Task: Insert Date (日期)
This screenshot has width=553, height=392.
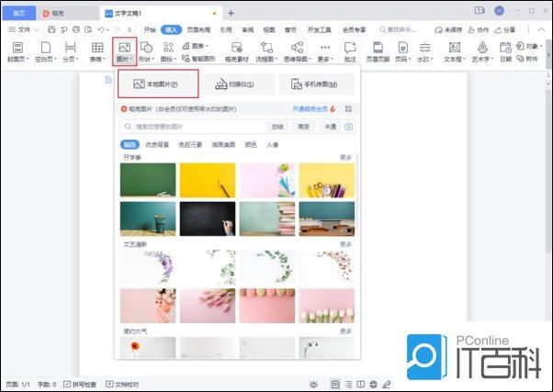Action: click(505, 52)
